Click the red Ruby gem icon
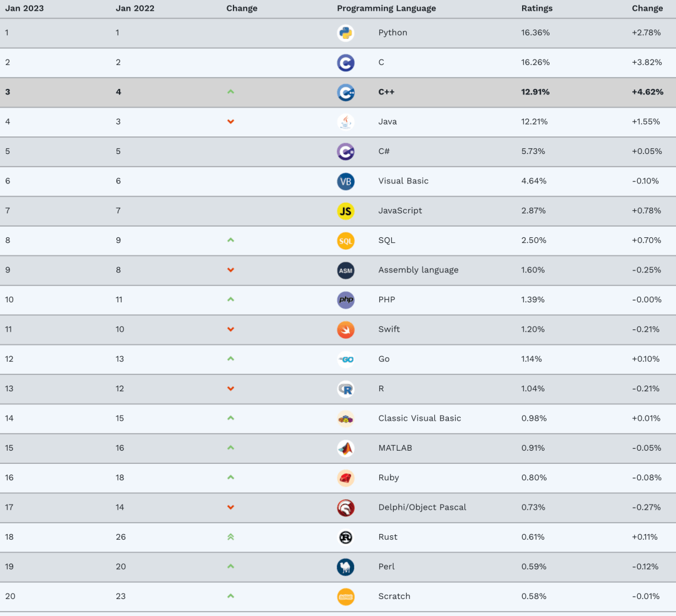This screenshot has height=616, width=676. click(x=346, y=478)
